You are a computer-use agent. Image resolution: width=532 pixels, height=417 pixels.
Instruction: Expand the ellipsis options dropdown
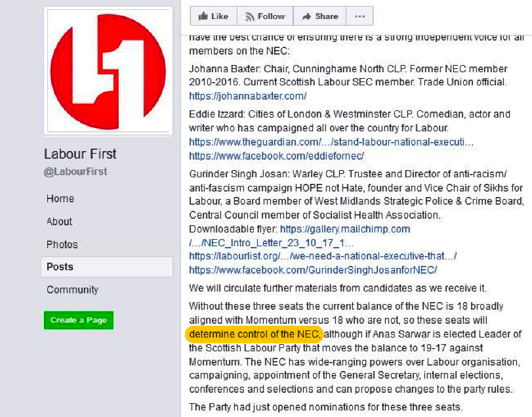(359, 16)
